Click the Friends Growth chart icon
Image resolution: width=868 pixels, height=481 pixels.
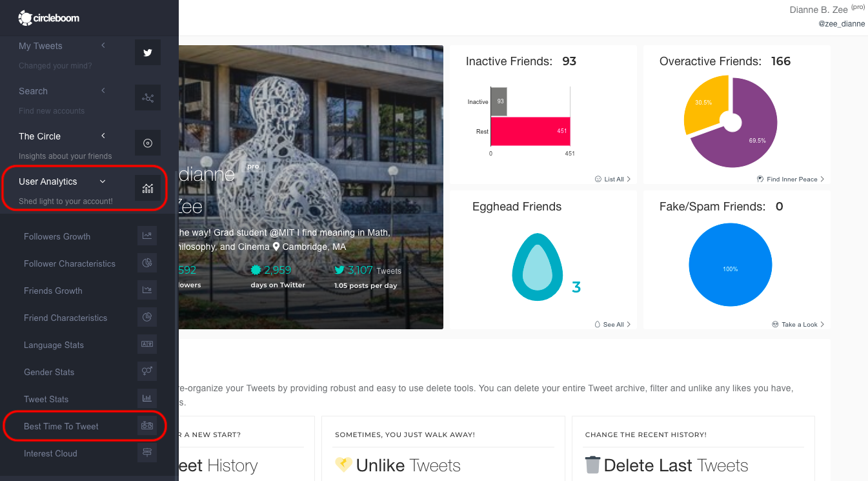(147, 291)
